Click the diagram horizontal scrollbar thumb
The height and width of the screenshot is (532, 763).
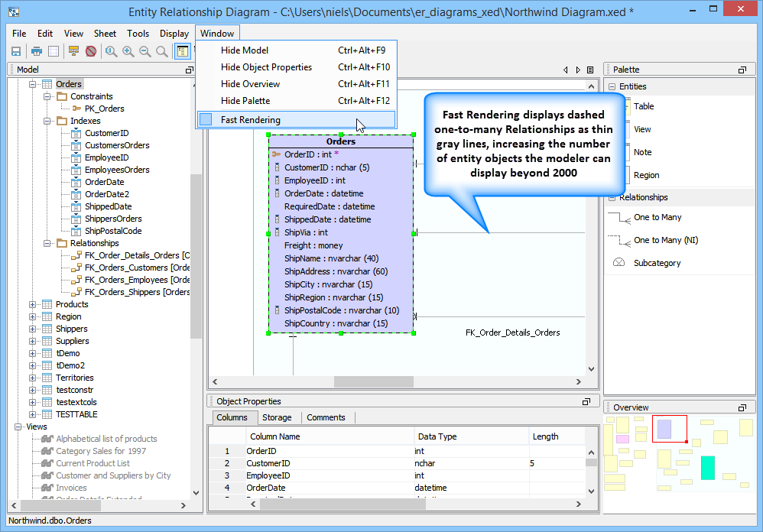373,381
